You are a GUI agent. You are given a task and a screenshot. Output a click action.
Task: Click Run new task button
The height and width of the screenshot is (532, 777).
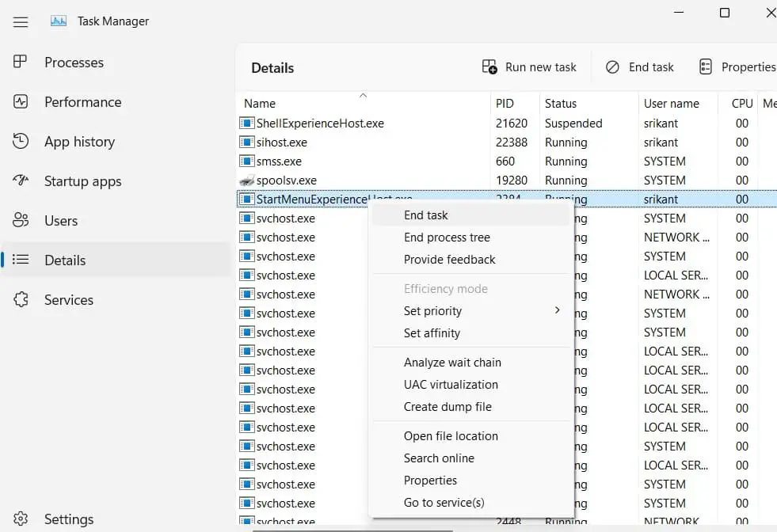coord(530,67)
